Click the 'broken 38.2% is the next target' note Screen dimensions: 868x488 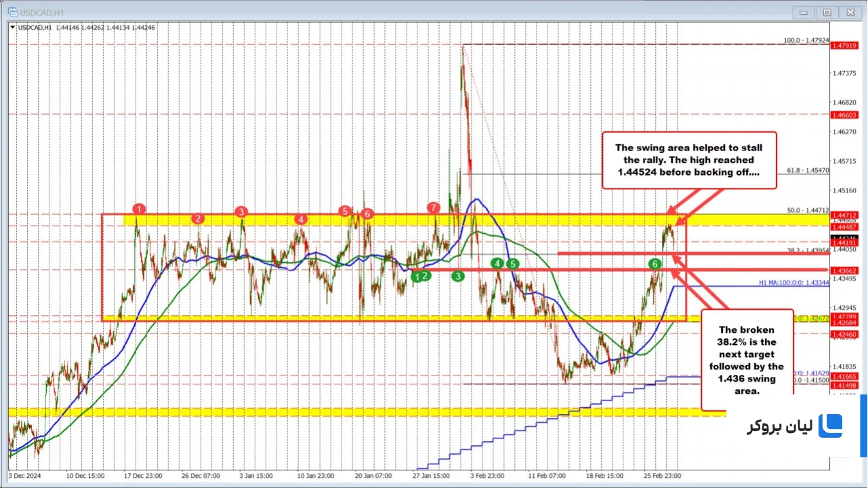pos(746,360)
